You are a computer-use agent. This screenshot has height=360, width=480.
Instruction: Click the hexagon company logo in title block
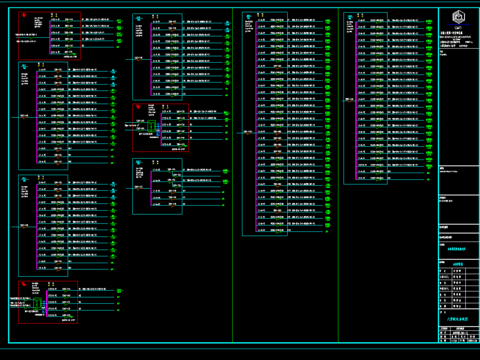458,17
